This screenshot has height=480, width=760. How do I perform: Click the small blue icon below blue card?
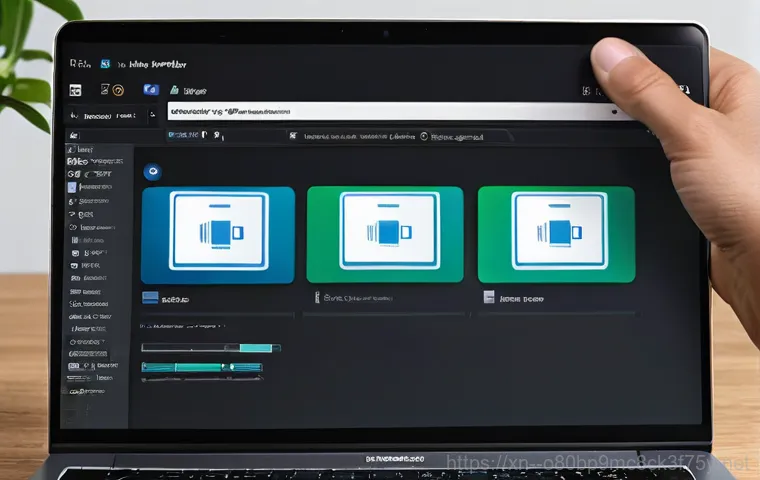pyautogui.click(x=150, y=298)
